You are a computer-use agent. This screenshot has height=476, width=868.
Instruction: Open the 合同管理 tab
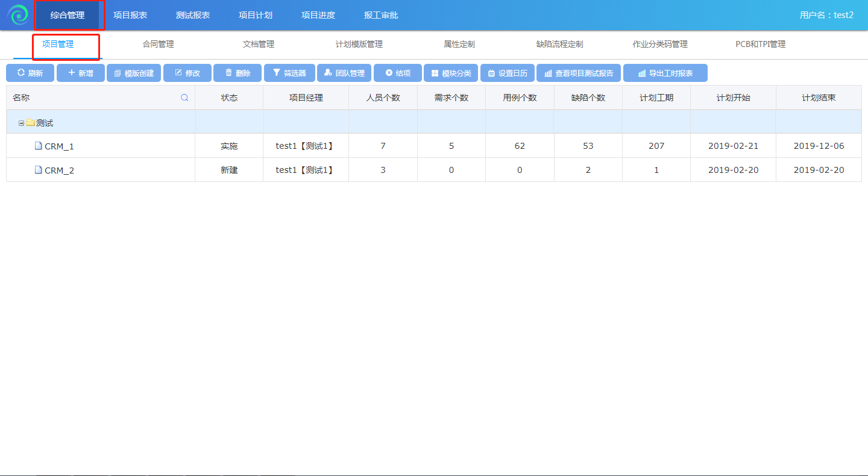coord(158,44)
